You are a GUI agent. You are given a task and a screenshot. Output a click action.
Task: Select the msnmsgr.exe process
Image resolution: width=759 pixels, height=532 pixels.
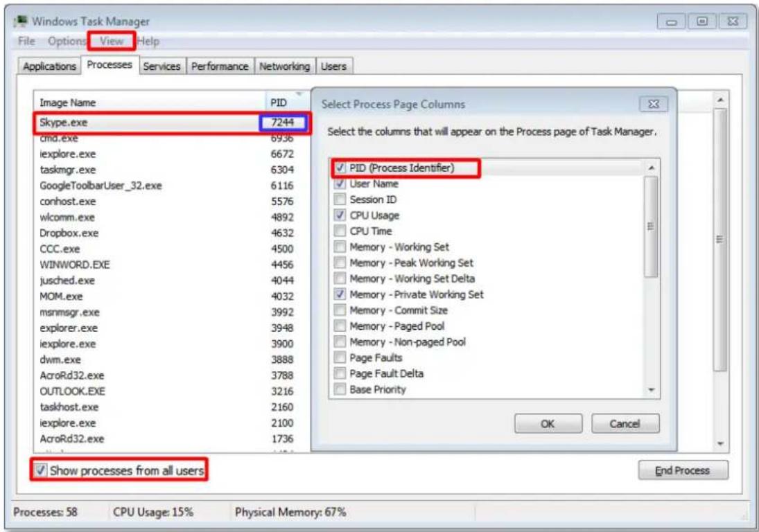(171, 312)
